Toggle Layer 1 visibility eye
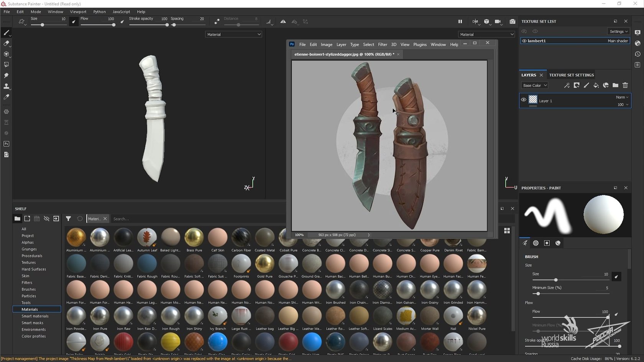The height and width of the screenshot is (362, 644). (x=524, y=100)
